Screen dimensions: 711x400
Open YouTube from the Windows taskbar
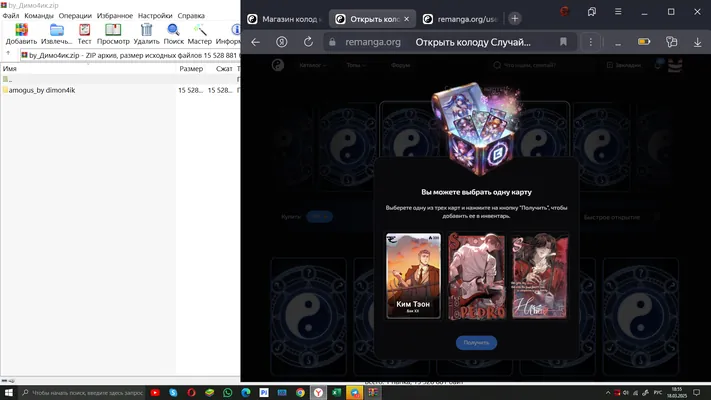(x=155, y=393)
